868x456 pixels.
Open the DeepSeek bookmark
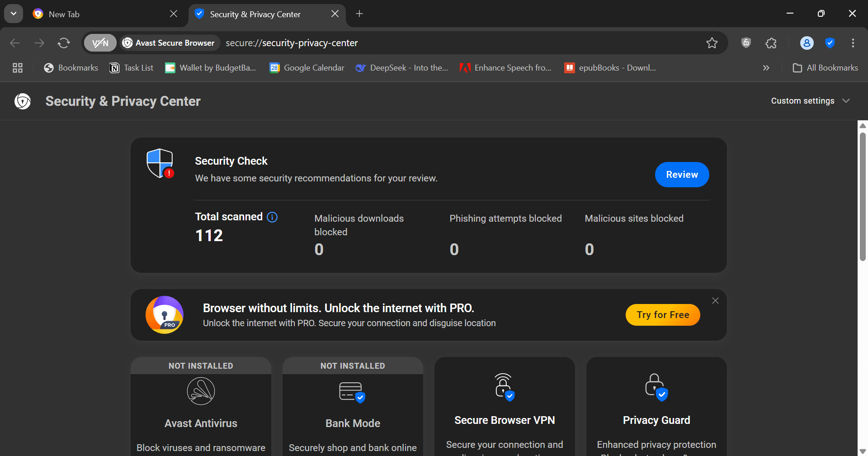(402, 68)
